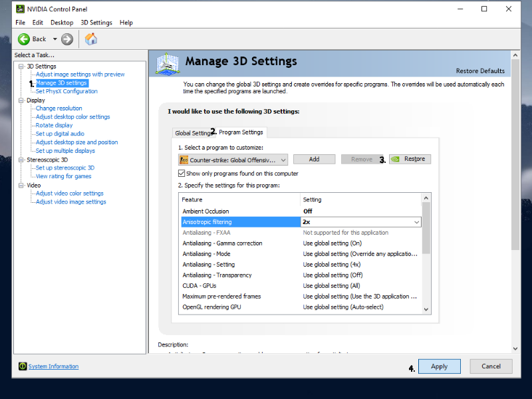Collapse the 3D Settings tree node
This screenshot has height=399, width=532.
(21, 66)
